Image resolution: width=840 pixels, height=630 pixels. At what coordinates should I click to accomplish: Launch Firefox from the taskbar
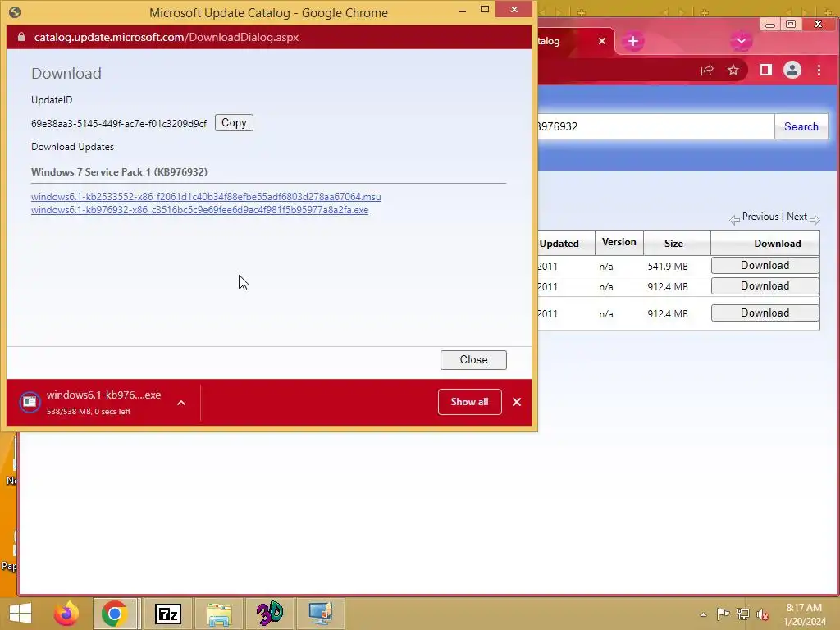[66, 614]
